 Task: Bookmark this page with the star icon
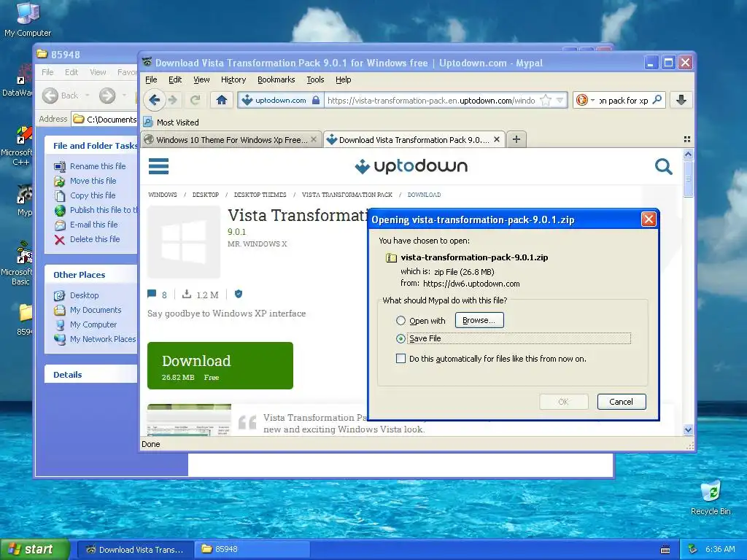(x=546, y=100)
